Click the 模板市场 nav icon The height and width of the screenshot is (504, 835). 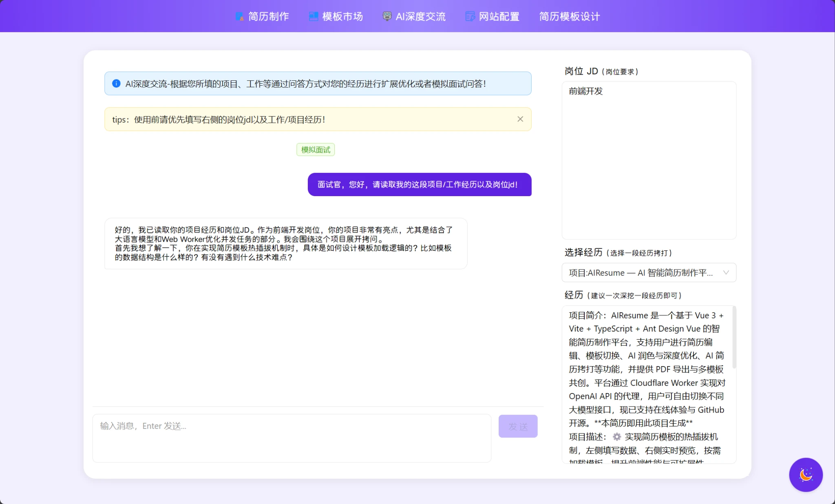tap(313, 17)
